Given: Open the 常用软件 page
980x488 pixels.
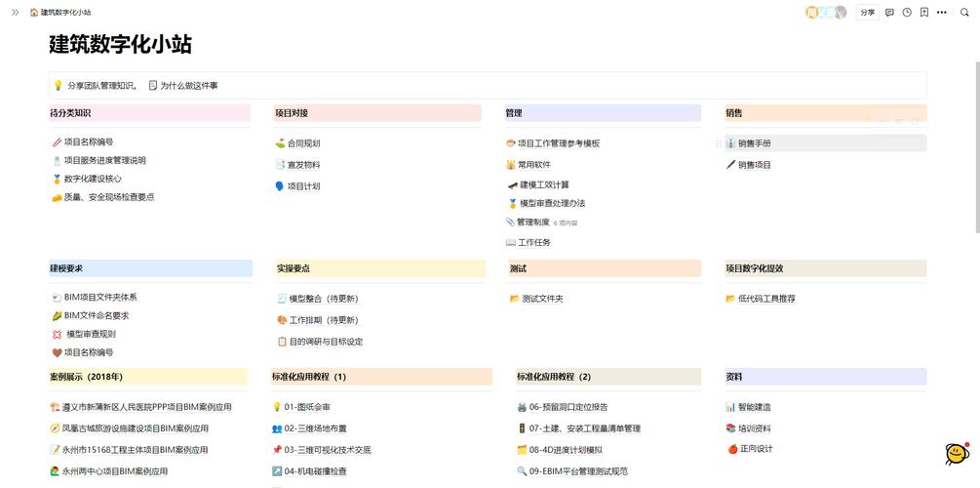Looking at the screenshot, I should click(x=529, y=165).
